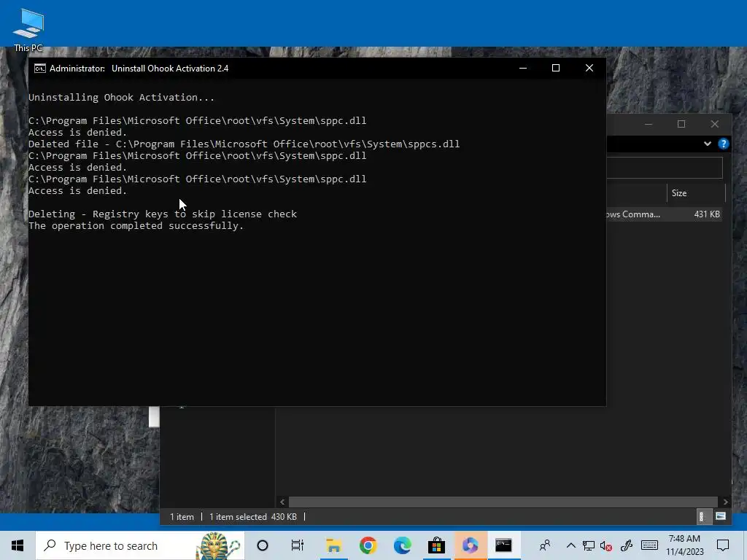Click muted volume tray icon
Viewport: 747px width, 560px height.
click(x=606, y=545)
